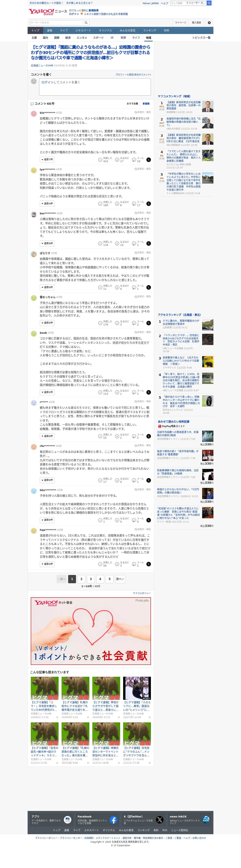241x868 pixels.
Task: Click うーん face icon on lye's comment
Action: pyautogui.click(x=134, y=204)
